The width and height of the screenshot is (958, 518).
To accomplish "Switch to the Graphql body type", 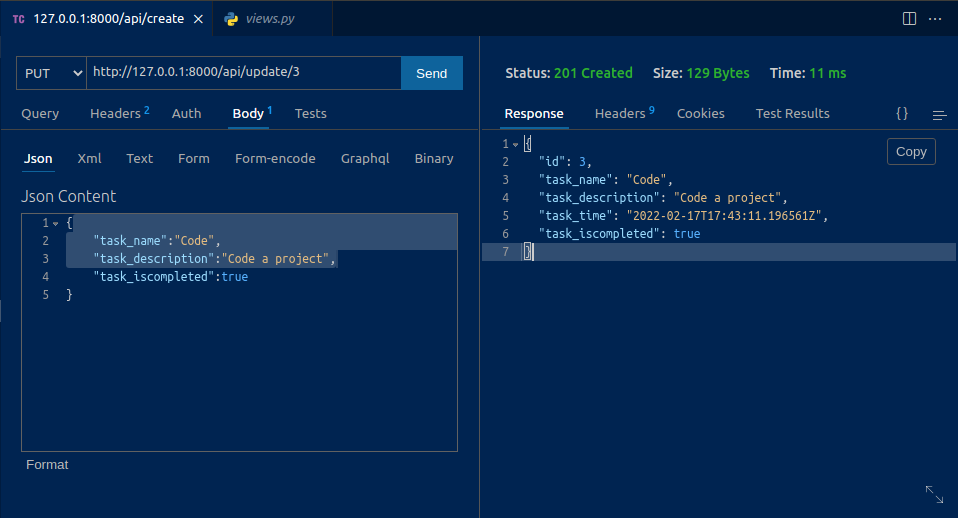I will (x=365, y=159).
